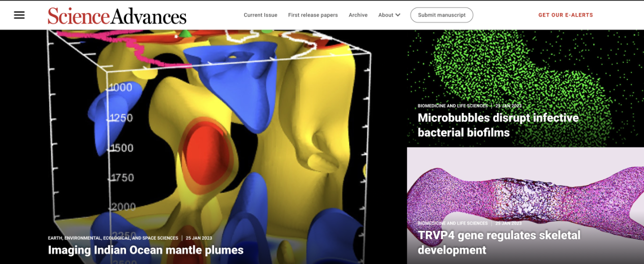This screenshot has height=264, width=644.
Task: Open Imaging Indian Ocean mantle plumes article
Action: [146, 250]
